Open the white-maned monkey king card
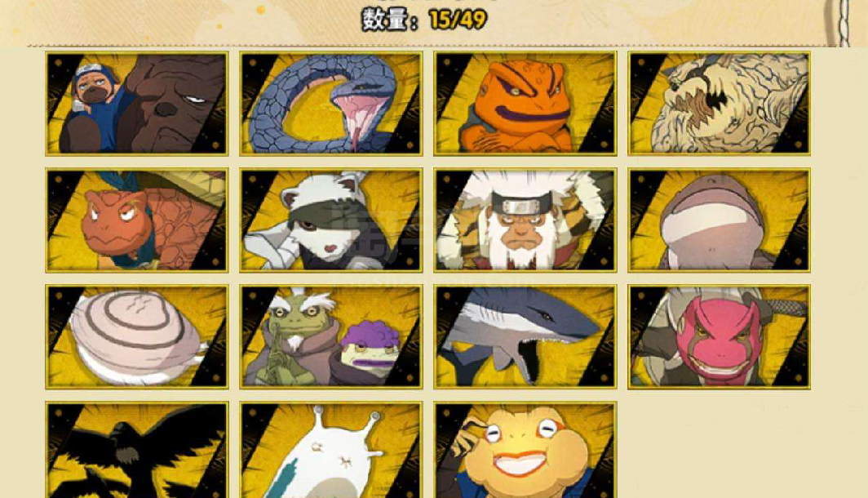The width and height of the screenshot is (868, 498). click(525, 220)
